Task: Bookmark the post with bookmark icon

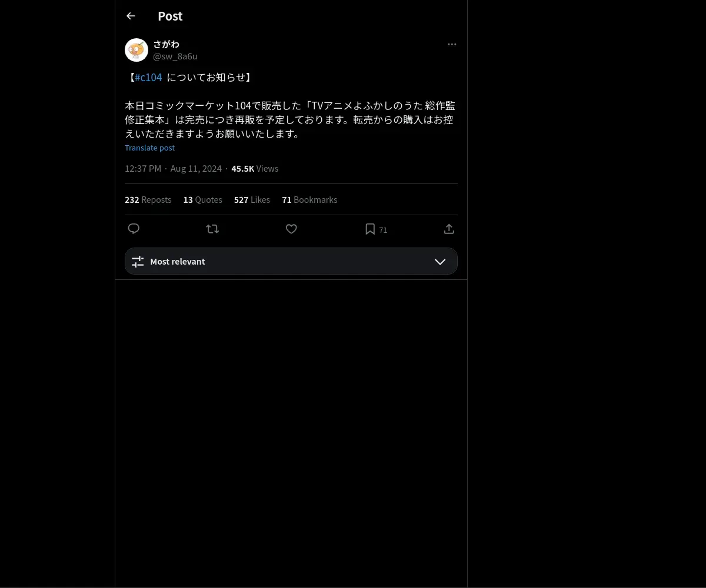Action: pyautogui.click(x=370, y=229)
